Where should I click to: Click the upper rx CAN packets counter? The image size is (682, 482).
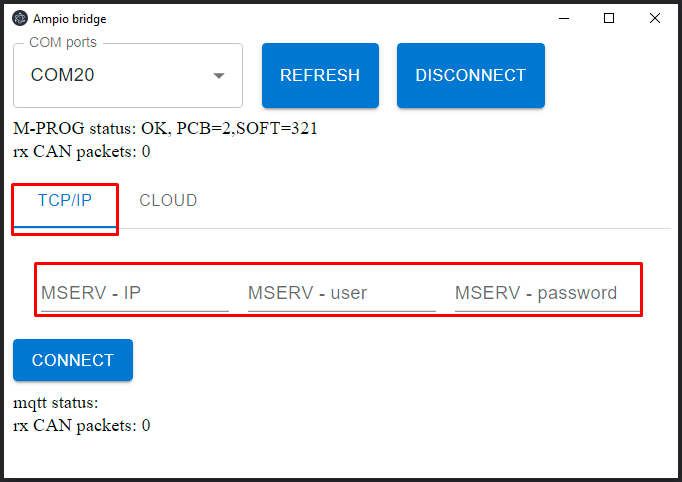pyautogui.click(x=82, y=152)
